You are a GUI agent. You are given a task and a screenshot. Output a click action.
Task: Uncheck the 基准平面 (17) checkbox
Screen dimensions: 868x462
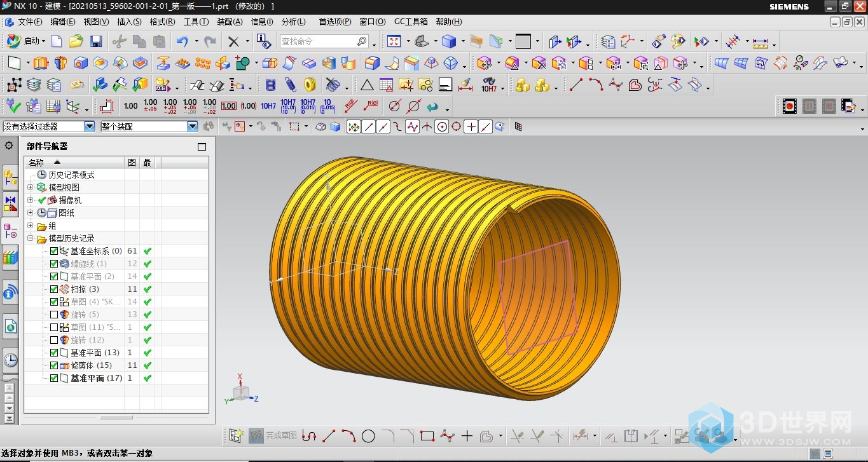(54, 378)
